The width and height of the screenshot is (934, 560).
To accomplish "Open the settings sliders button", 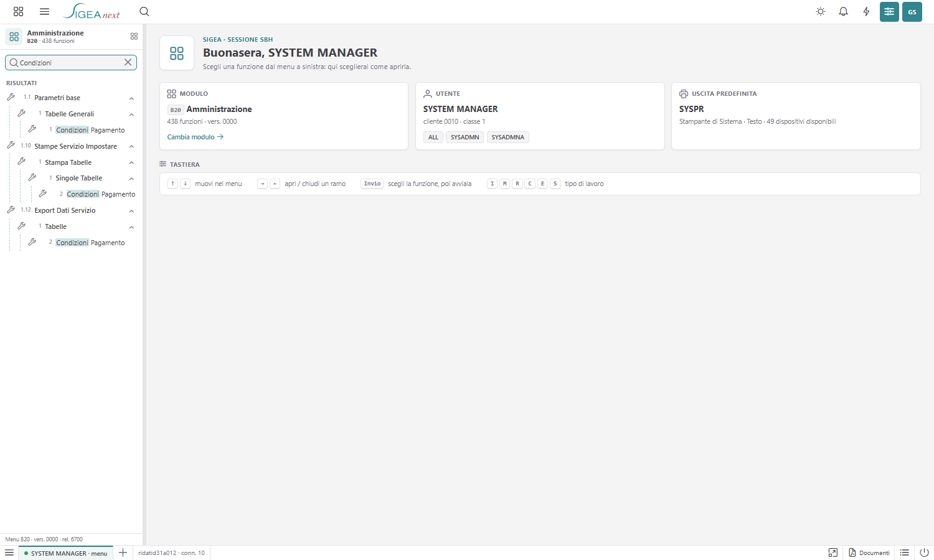I will pos(889,12).
